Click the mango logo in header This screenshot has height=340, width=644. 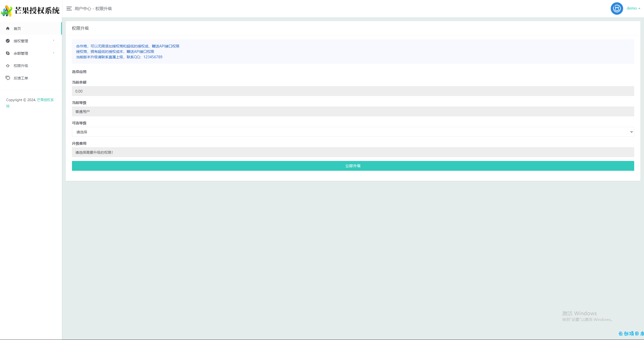(7, 11)
